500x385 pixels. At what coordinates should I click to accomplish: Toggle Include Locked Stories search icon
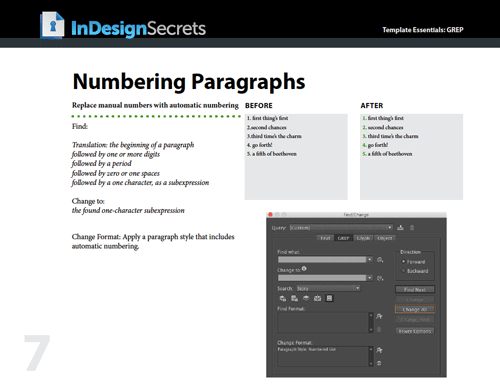(294, 298)
